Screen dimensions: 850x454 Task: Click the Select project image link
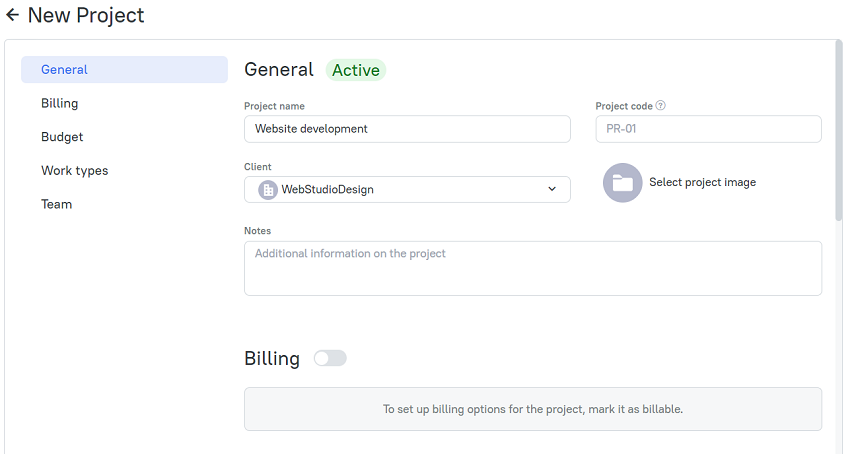703,182
